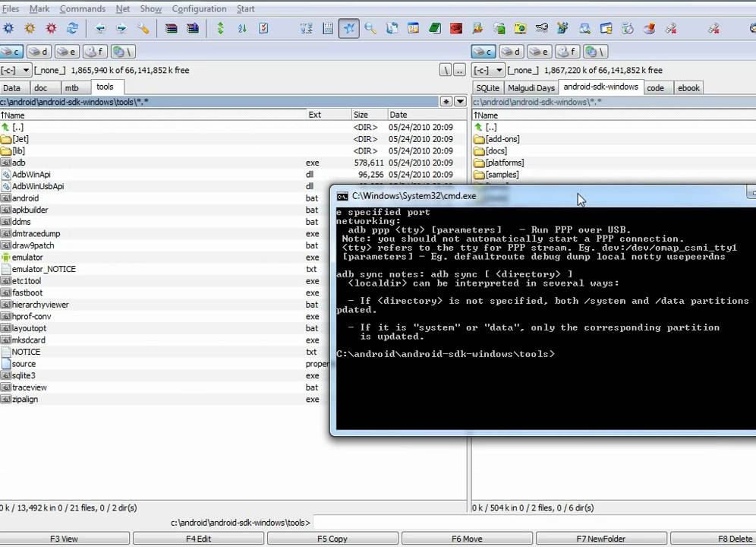Click the cmd.exe window title bar icon
The image size is (756, 547).
click(342, 196)
